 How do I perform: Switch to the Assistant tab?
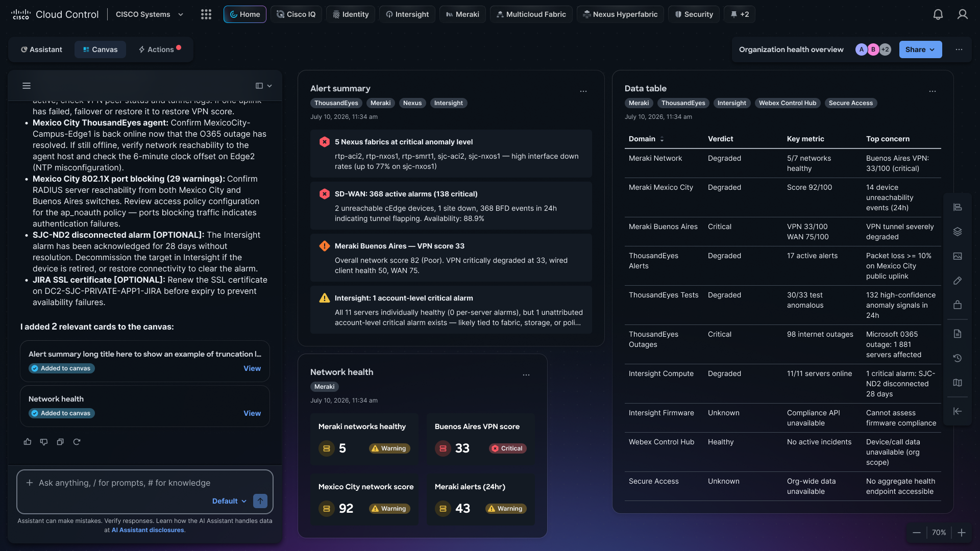point(41,49)
